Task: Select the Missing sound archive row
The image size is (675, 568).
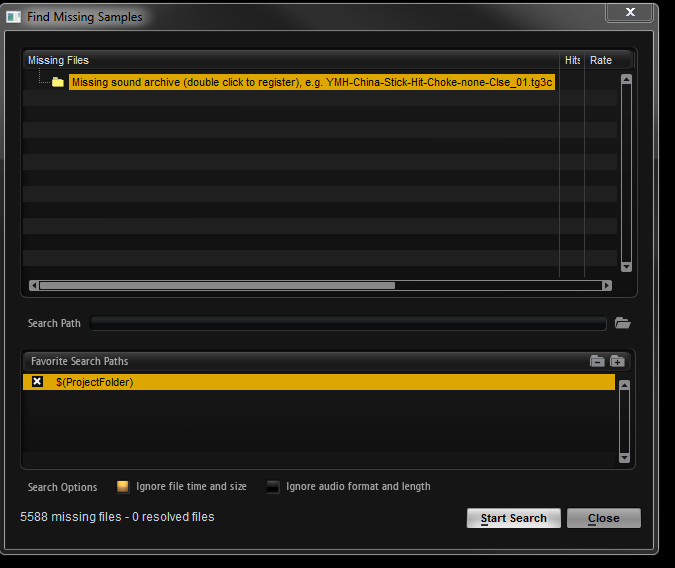Action: click(x=312, y=82)
